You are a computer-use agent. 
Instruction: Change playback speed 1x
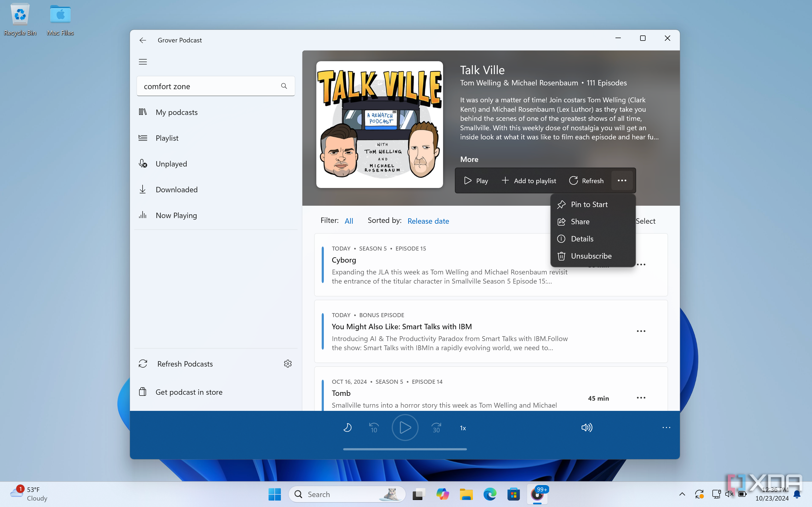point(463,428)
